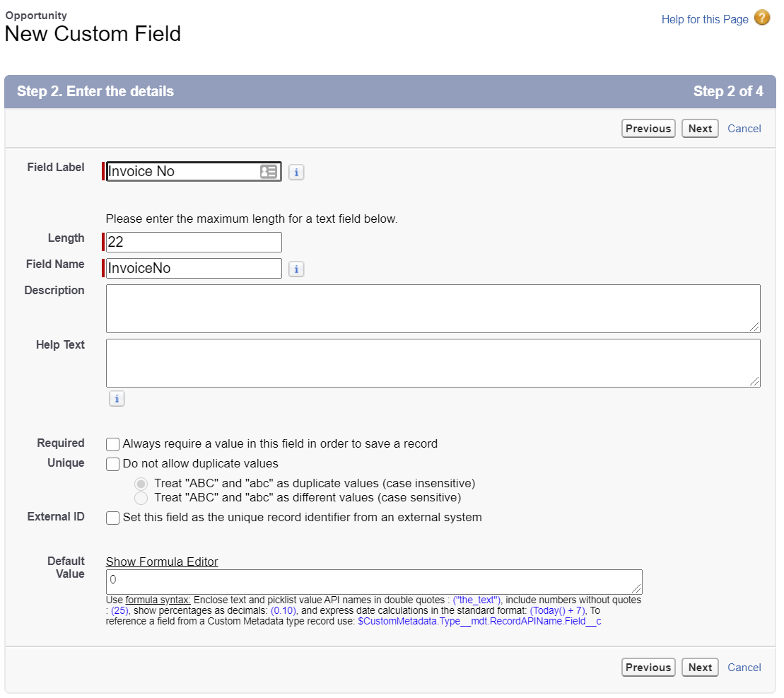Image resolution: width=784 pixels, height=698 pixels.
Task: Click the help question mark icon
Action: (x=762, y=18)
